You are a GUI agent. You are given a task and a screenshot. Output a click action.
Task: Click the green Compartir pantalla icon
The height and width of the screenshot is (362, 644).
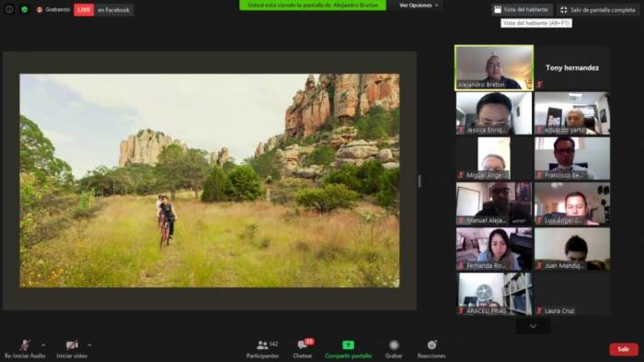(348, 345)
